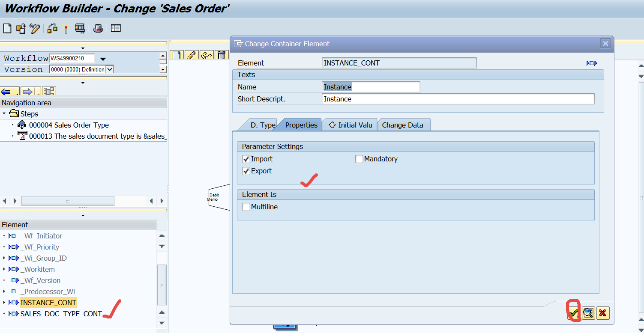Click the top hat icon in toolbar
This screenshot has width=644, height=333.
(x=98, y=29)
